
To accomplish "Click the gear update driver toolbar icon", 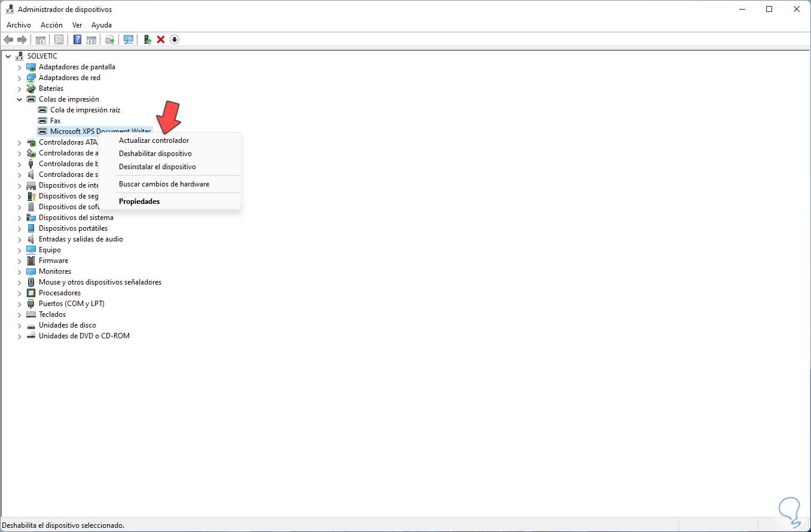I will point(110,39).
